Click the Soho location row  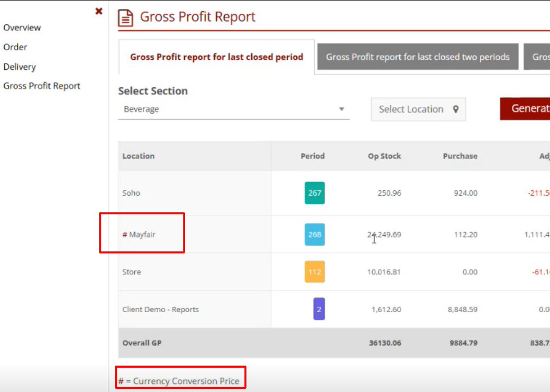pyautogui.click(x=131, y=193)
